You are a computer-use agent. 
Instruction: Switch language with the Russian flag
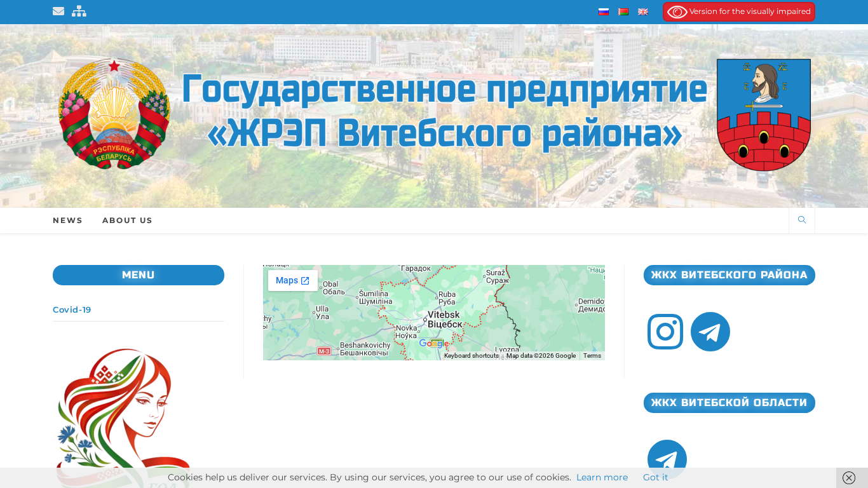(604, 11)
